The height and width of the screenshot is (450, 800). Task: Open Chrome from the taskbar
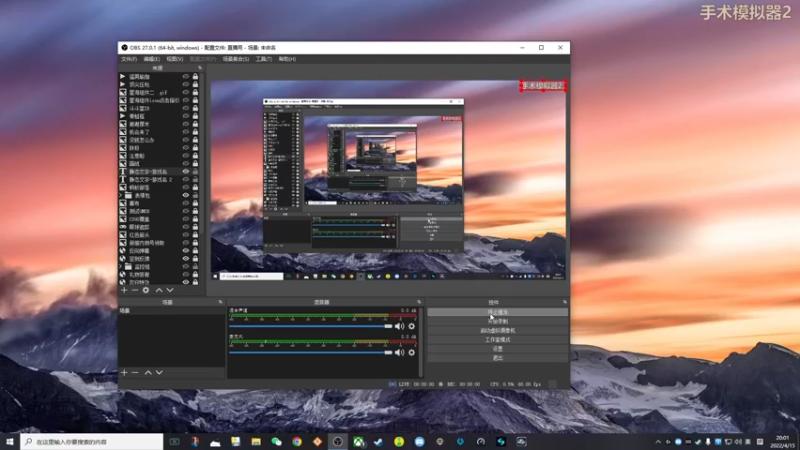click(x=297, y=441)
